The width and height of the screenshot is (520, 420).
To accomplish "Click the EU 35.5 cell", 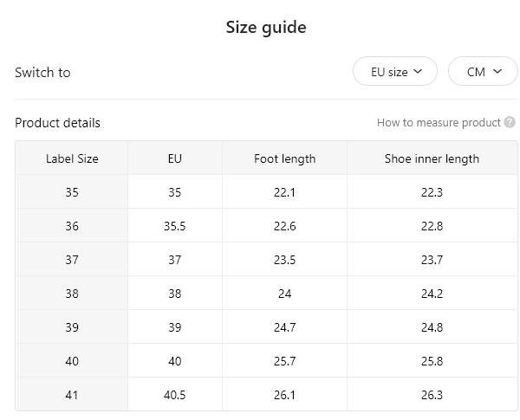I will (x=175, y=226).
